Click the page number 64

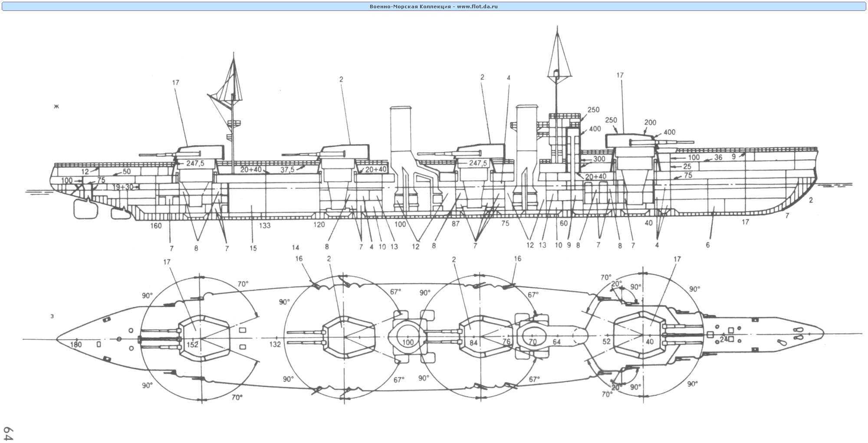click(x=8, y=433)
